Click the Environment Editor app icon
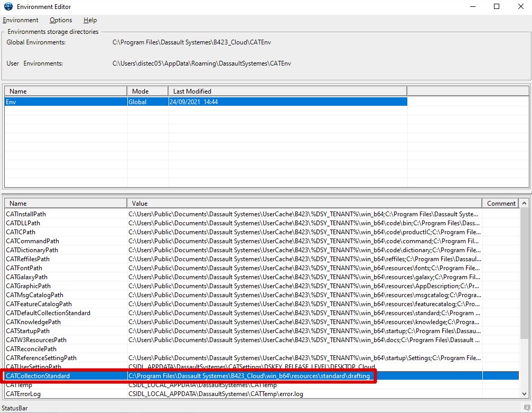The width and height of the screenshot is (532, 413). pyautogui.click(x=8, y=7)
